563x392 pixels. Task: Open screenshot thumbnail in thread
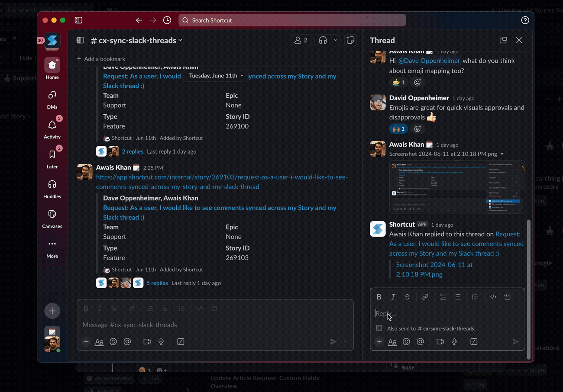pyautogui.click(x=457, y=187)
